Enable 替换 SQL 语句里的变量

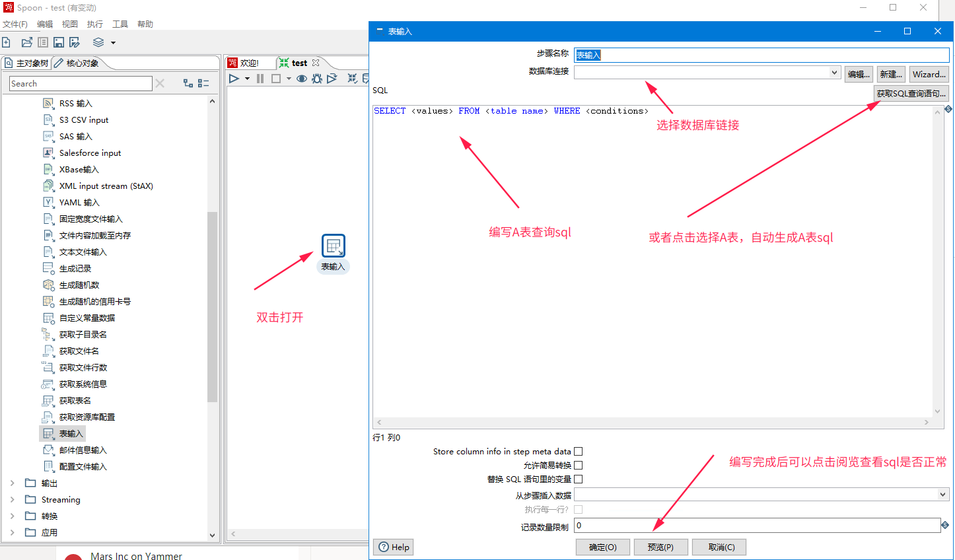pos(579,479)
